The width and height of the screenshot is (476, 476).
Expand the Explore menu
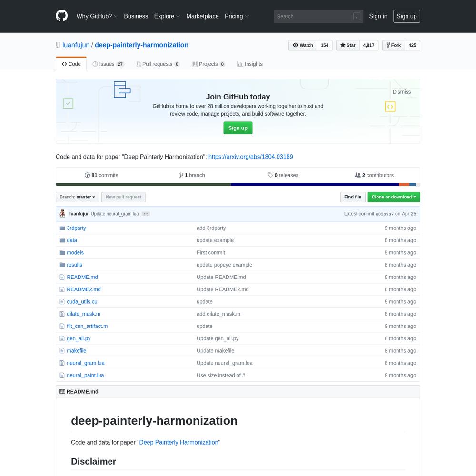[x=167, y=16]
